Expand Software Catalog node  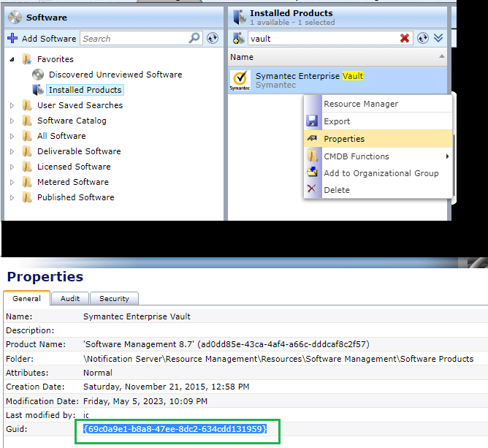[12, 121]
